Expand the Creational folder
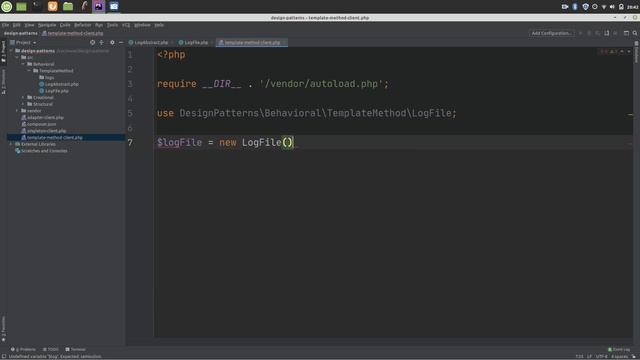Screen dimensions: 640x360 click(23, 98)
